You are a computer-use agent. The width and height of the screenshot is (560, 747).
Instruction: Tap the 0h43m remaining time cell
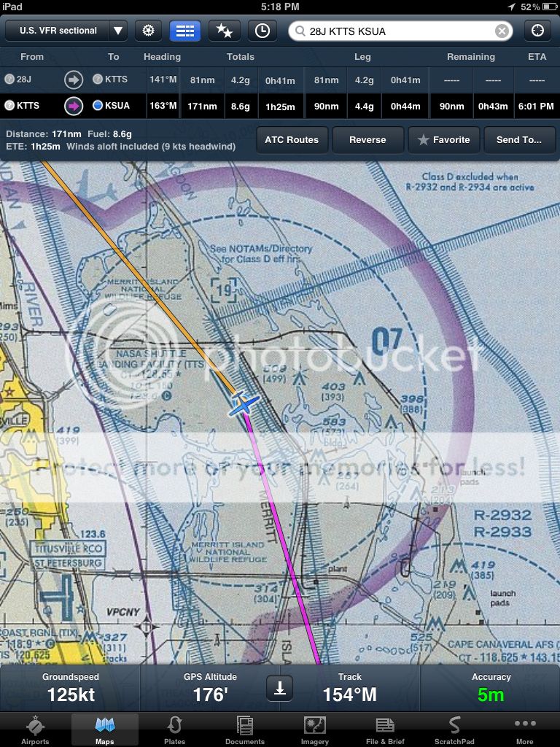click(x=493, y=107)
